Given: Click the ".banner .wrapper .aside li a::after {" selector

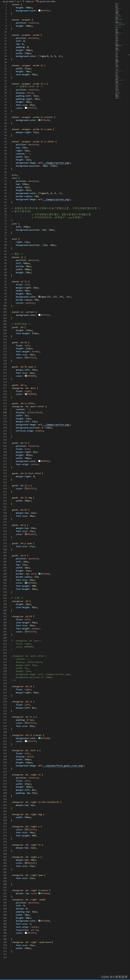Looking at the screenshot, I should coord(34,142).
